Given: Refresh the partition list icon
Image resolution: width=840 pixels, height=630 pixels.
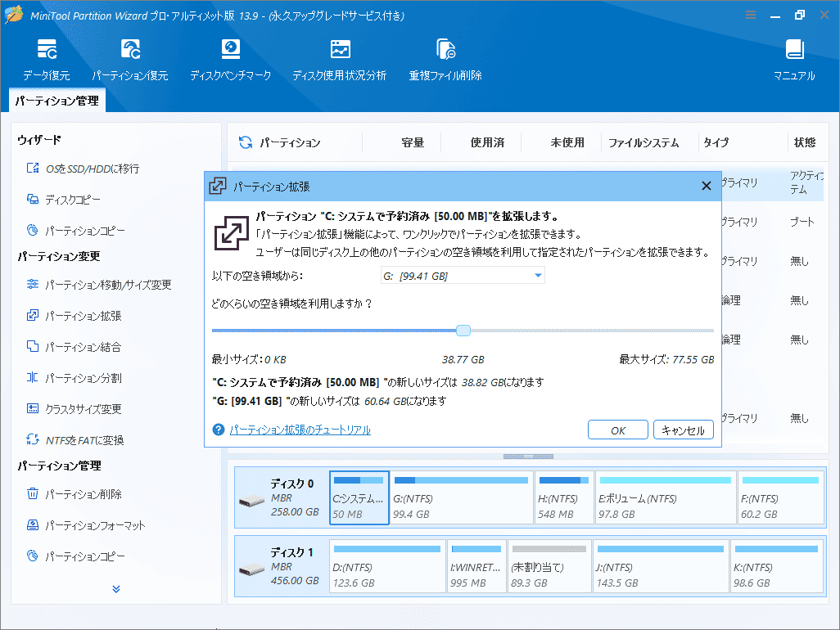Looking at the screenshot, I should (246, 142).
